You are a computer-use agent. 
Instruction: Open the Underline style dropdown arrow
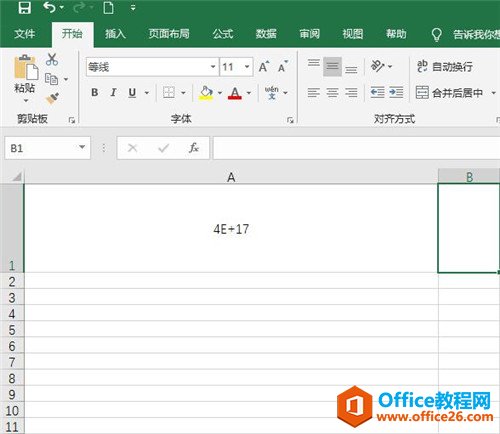coord(147,93)
